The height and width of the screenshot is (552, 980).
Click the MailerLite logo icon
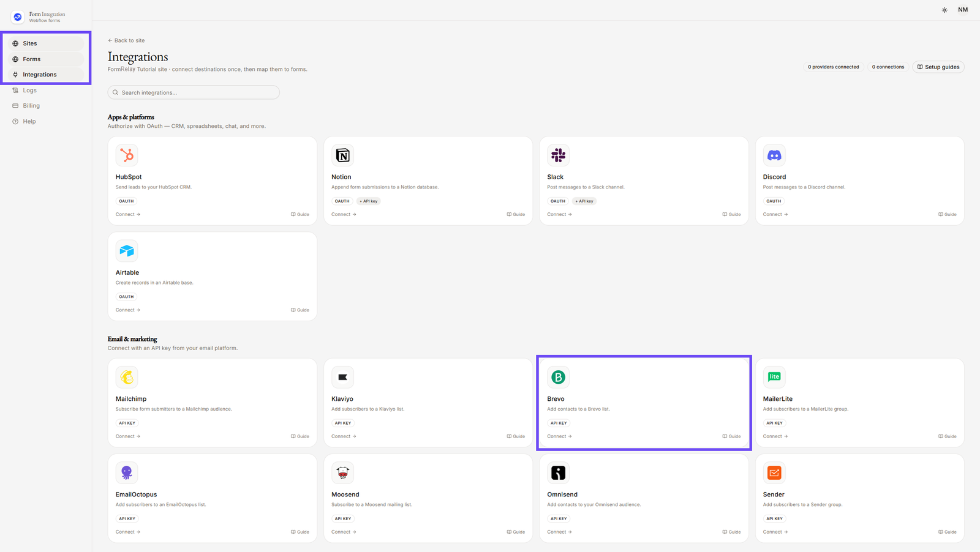(774, 377)
